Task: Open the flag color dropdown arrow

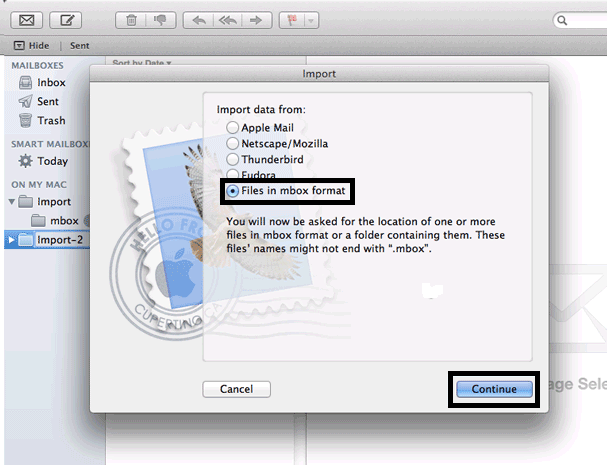Action: (311, 20)
